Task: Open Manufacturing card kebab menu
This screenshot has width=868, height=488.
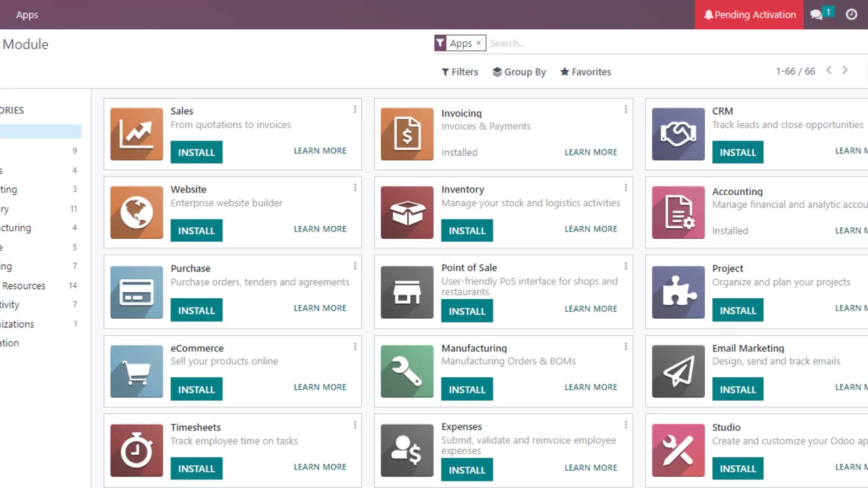Action: click(626, 346)
